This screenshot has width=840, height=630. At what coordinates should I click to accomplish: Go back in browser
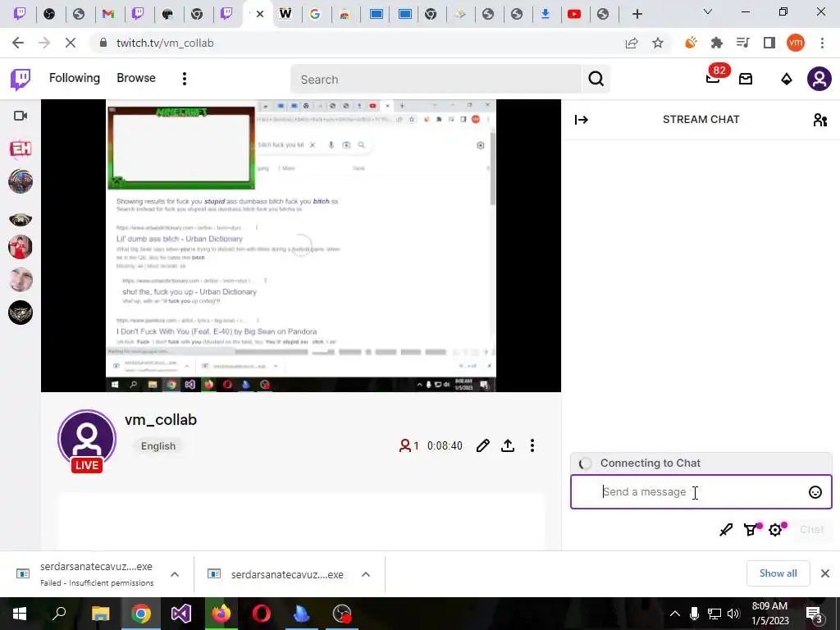[18, 43]
